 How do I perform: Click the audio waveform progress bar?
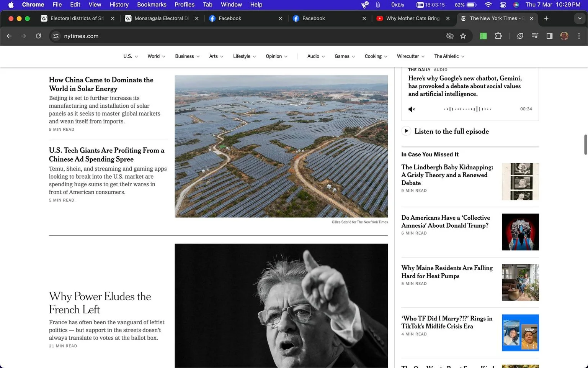point(467,109)
